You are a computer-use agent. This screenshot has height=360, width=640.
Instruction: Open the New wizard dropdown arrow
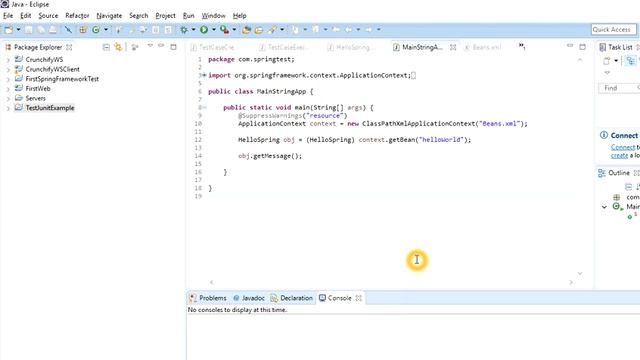click(x=18, y=30)
